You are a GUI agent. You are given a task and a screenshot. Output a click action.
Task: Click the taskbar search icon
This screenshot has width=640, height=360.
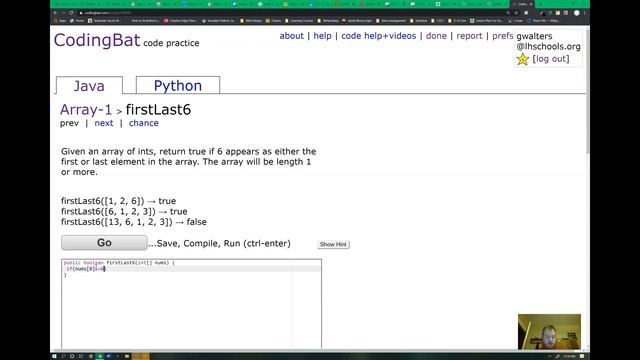pyautogui.click(x=63, y=356)
